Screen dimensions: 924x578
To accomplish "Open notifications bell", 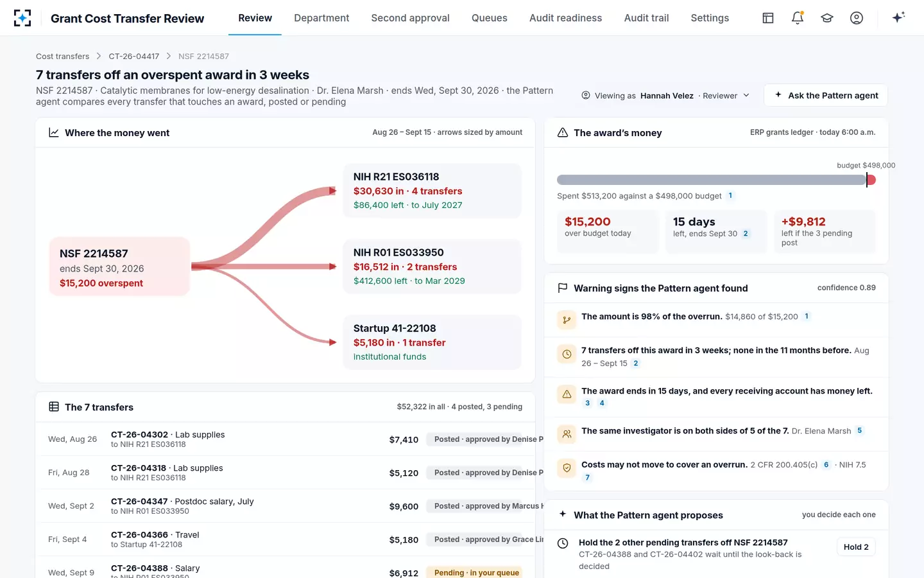I will (798, 18).
